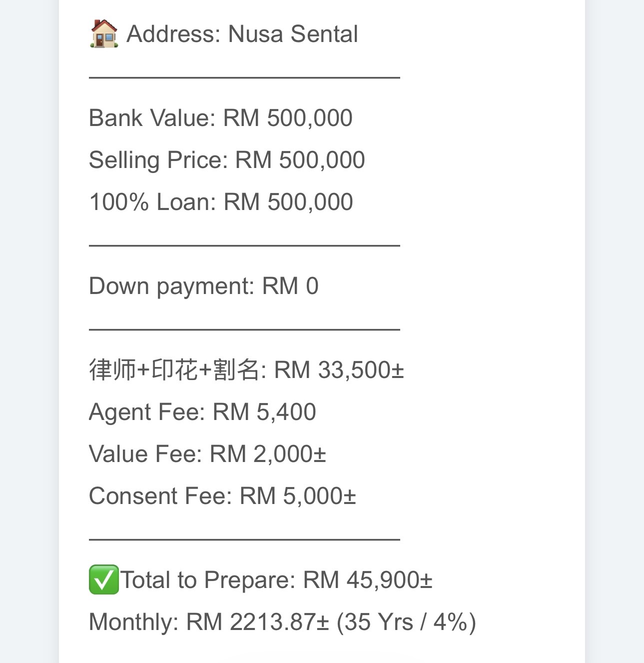
Task: Click the Bank Value label
Action: 151,118
